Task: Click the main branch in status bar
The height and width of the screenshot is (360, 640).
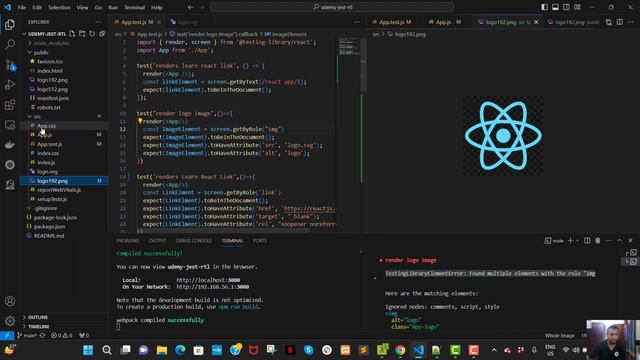Action: (27, 336)
